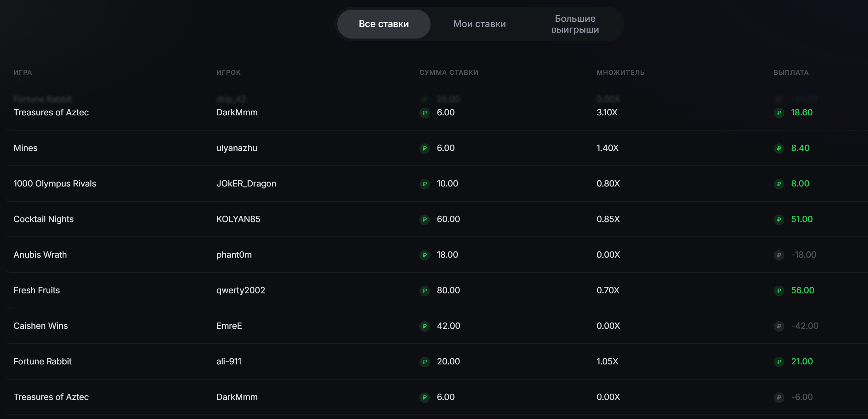Open the Большие выигрыши tab
Screen dimensions: 868x419
pyautogui.click(x=575, y=24)
